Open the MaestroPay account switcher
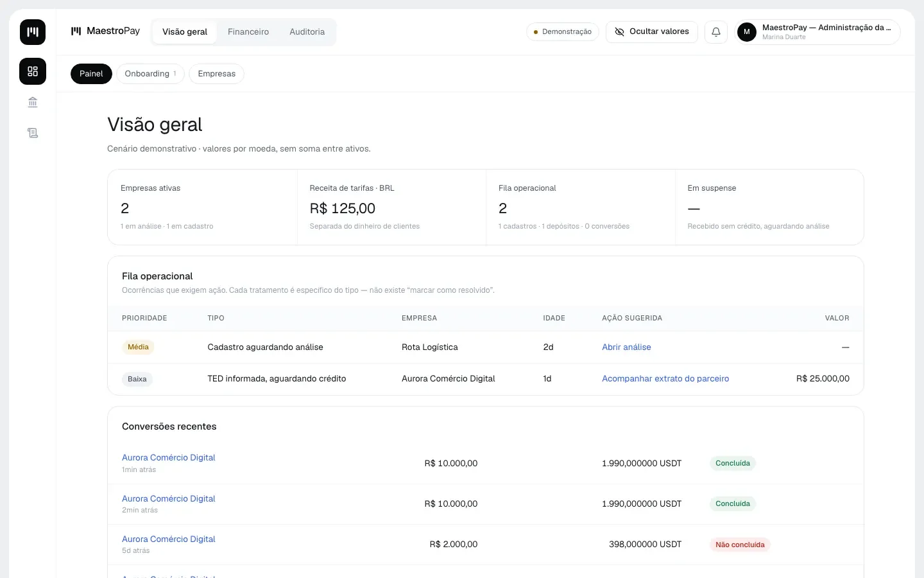Viewport: 924px width, 578px height. point(817,32)
